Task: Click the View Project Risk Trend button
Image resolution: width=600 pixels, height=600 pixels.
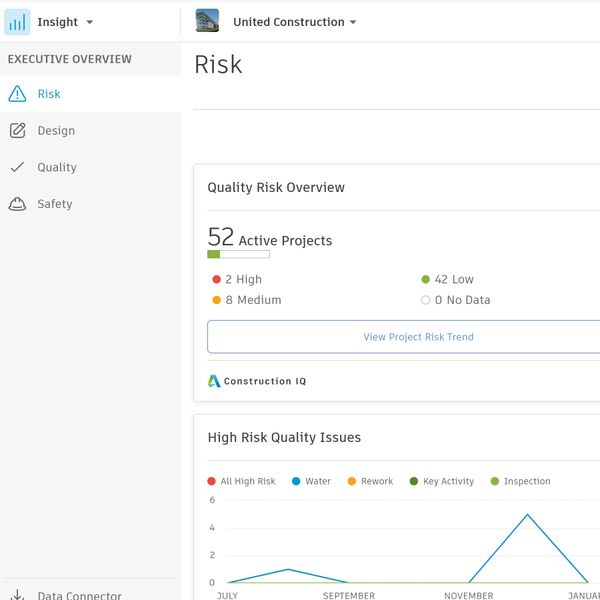Action: (x=418, y=337)
